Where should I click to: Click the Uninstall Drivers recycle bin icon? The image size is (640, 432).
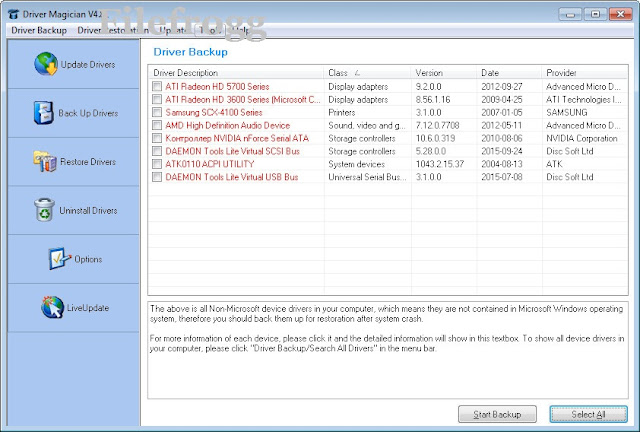point(44,210)
